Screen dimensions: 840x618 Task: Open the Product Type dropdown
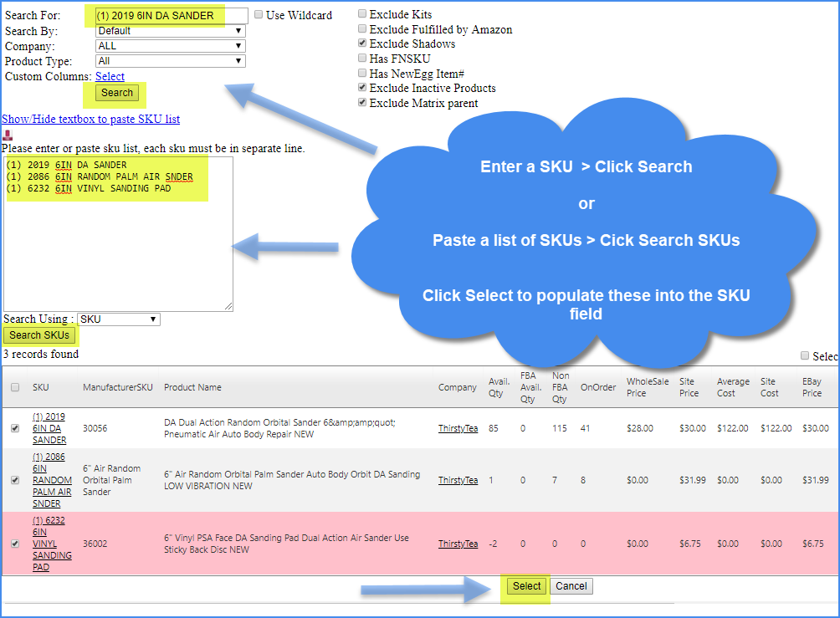click(x=170, y=61)
